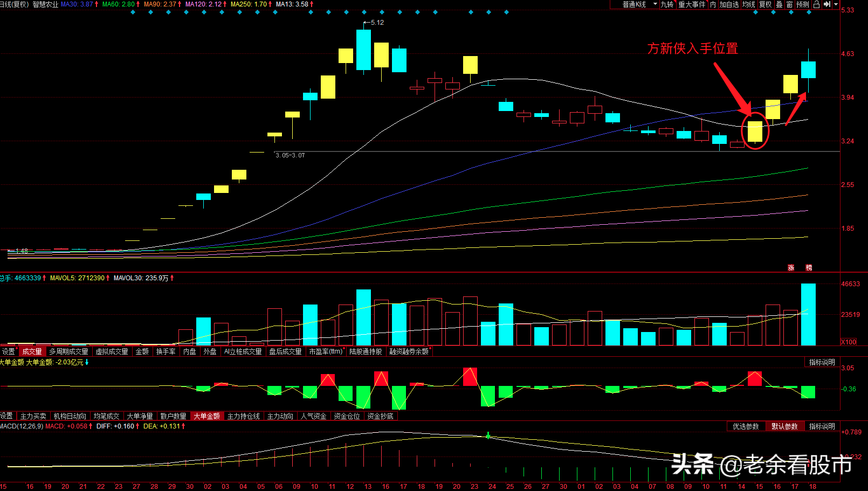The width and height of the screenshot is (868, 491).
Task: Click the MA30: 3.87 legend value
Action: 77,4
